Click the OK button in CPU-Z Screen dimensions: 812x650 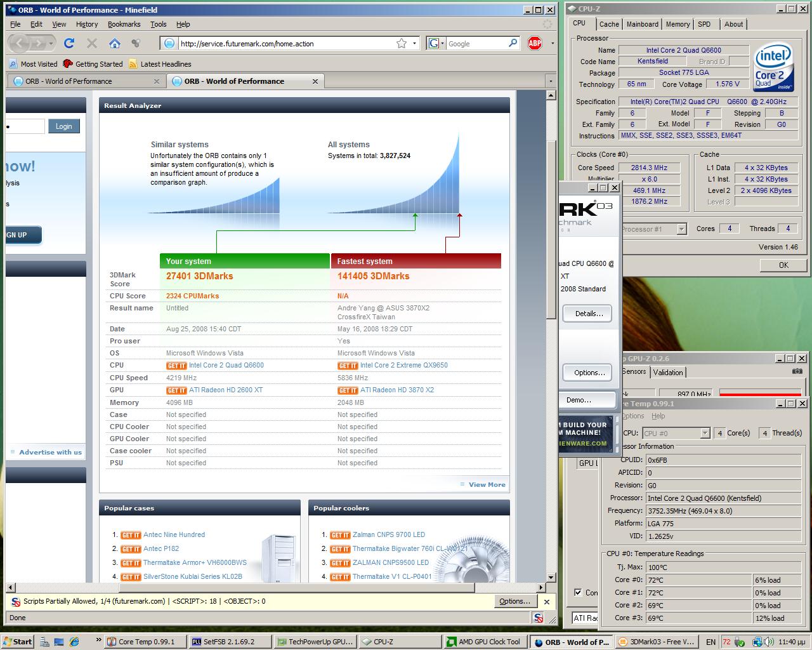(783, 265)
